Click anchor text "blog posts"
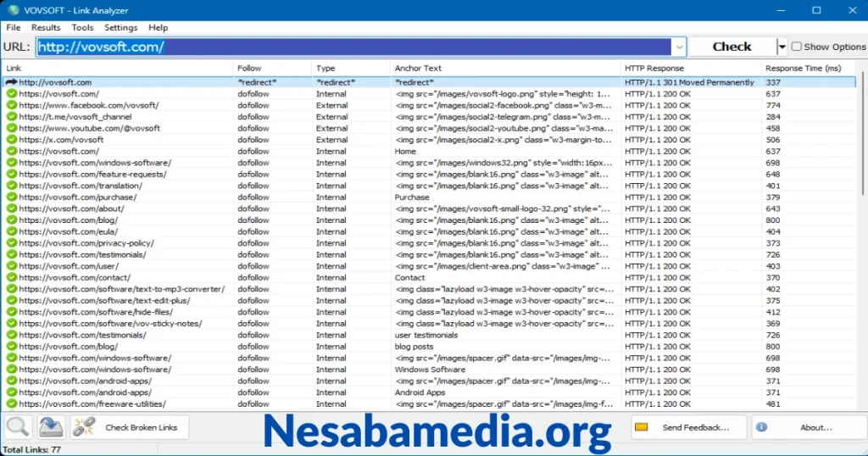This screenshot has height=456, width=868. tap(414, 347)
